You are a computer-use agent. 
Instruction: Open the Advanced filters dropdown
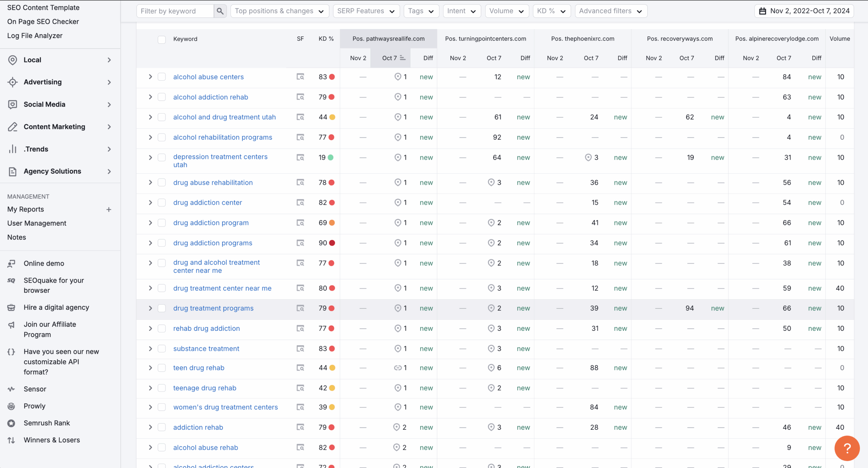(x=611, y=11)
